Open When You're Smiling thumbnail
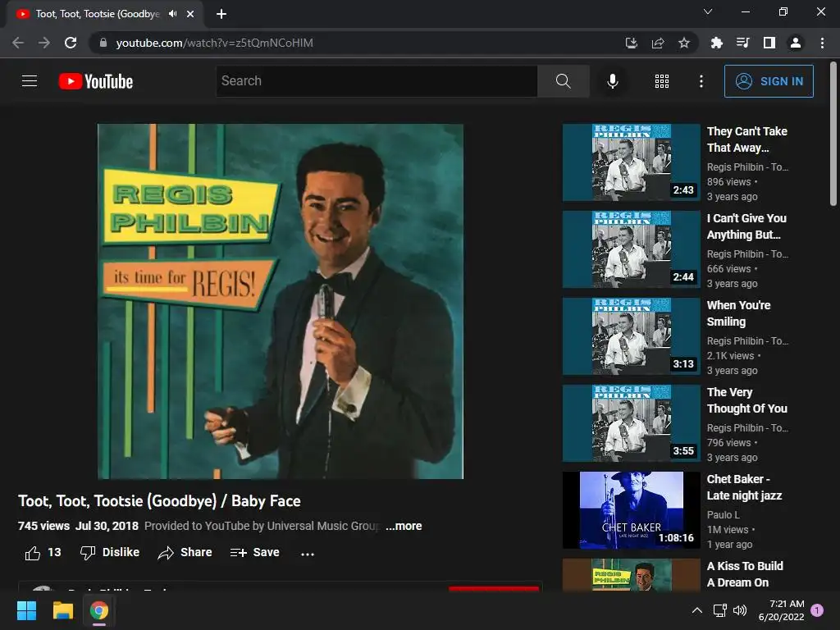 [x=631, y=336]
